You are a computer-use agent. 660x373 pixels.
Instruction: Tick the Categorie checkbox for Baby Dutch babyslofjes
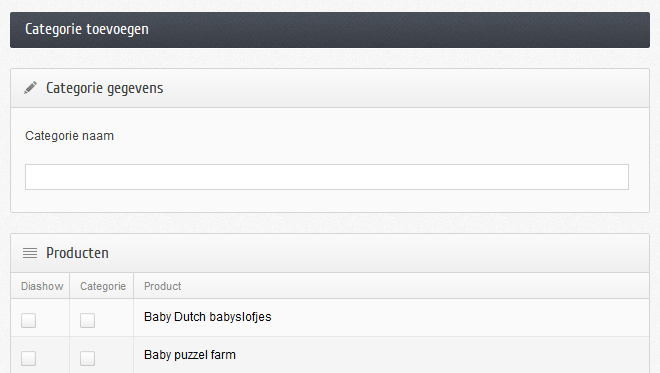pos(88,320)
